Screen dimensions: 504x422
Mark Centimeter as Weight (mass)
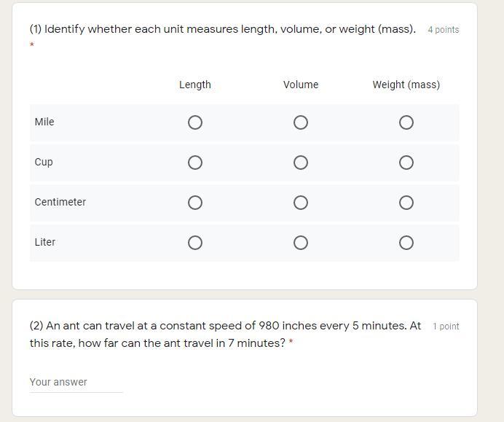click(406, 203)
